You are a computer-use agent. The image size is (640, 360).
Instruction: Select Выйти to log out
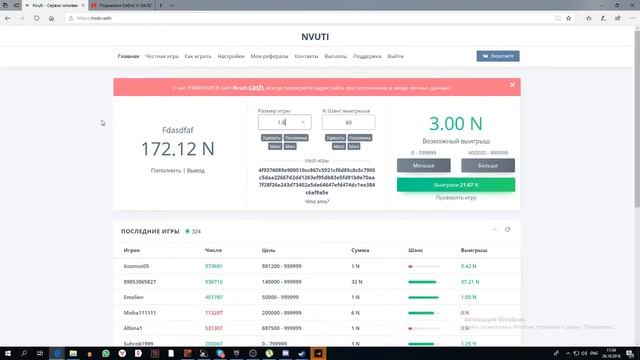pyautogui.click(x=395, y=56)
